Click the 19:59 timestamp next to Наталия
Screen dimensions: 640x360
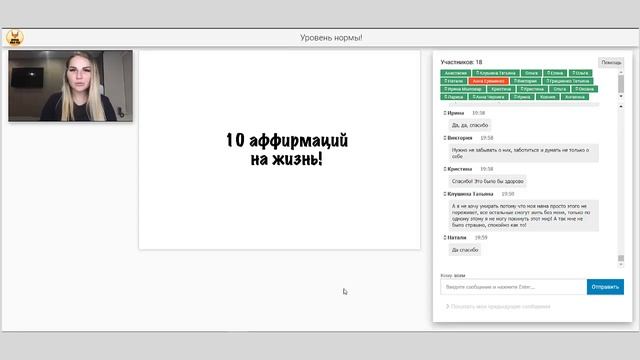[481, 237]
